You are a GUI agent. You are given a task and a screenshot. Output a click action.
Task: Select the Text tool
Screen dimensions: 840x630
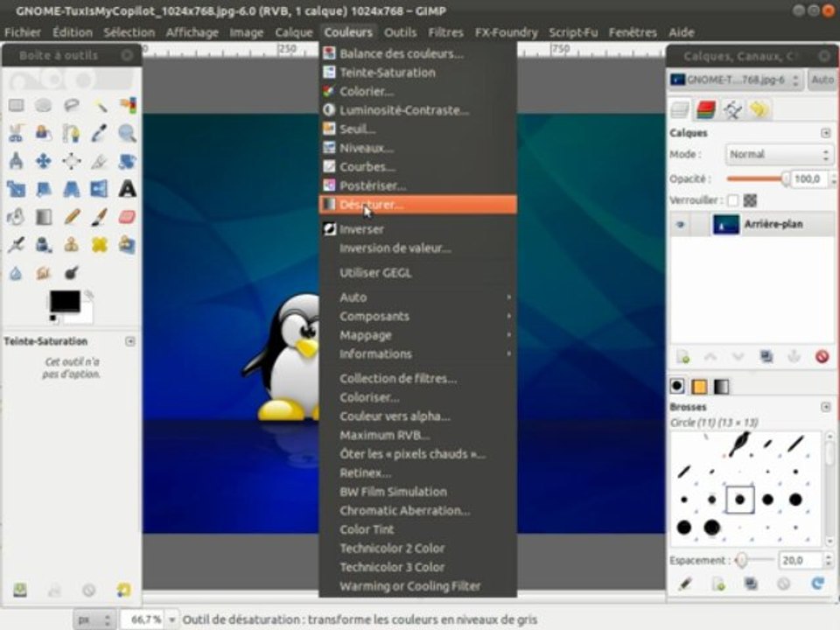pos(127,189)
